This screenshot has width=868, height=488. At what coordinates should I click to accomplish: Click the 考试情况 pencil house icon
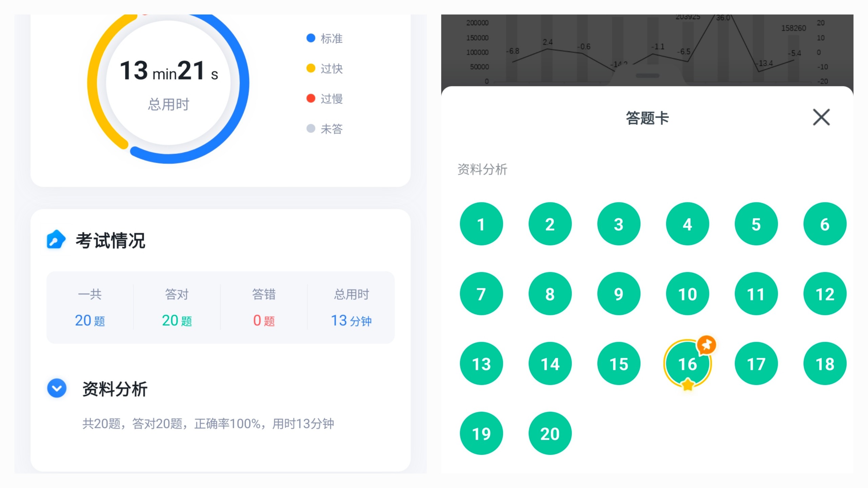[x=56, y=240]
